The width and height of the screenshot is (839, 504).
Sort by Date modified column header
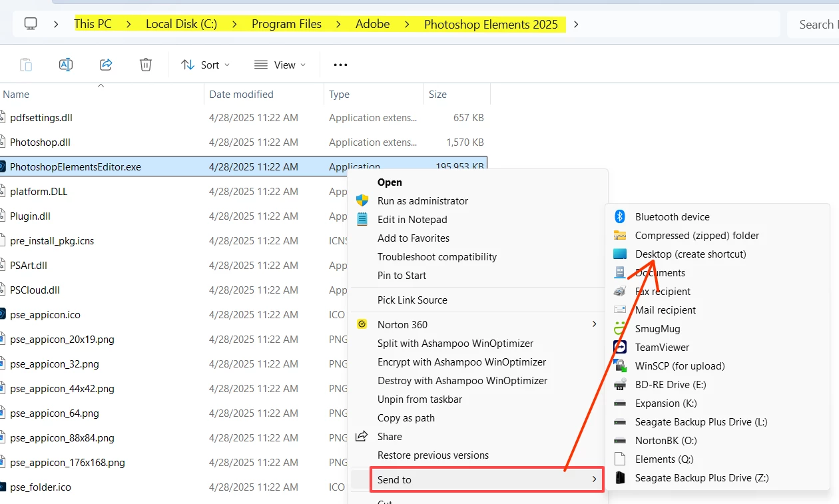264,94
